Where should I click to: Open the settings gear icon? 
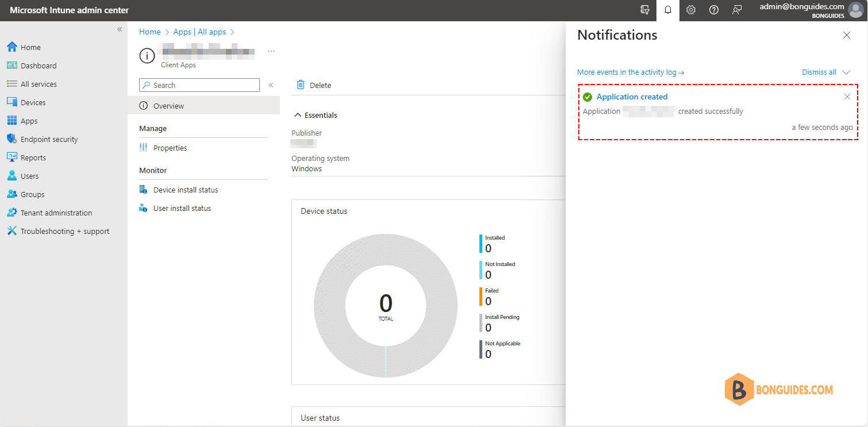(691, 10)
